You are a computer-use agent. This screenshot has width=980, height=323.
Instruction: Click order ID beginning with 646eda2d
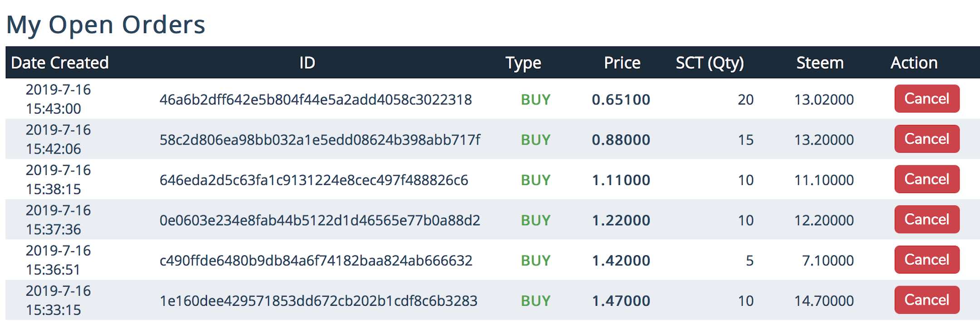[314, 180]
